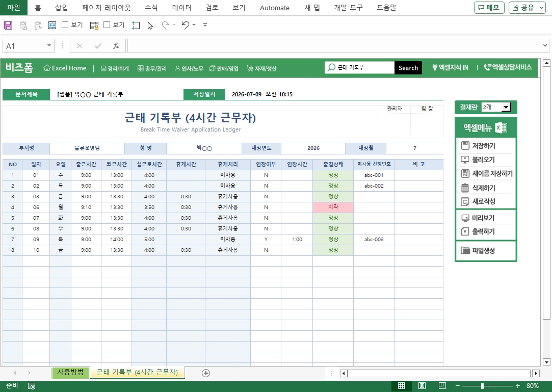Click the fit-width page icon in toolbar
Screen dimensions: 552x392
[x=52, y=25]
